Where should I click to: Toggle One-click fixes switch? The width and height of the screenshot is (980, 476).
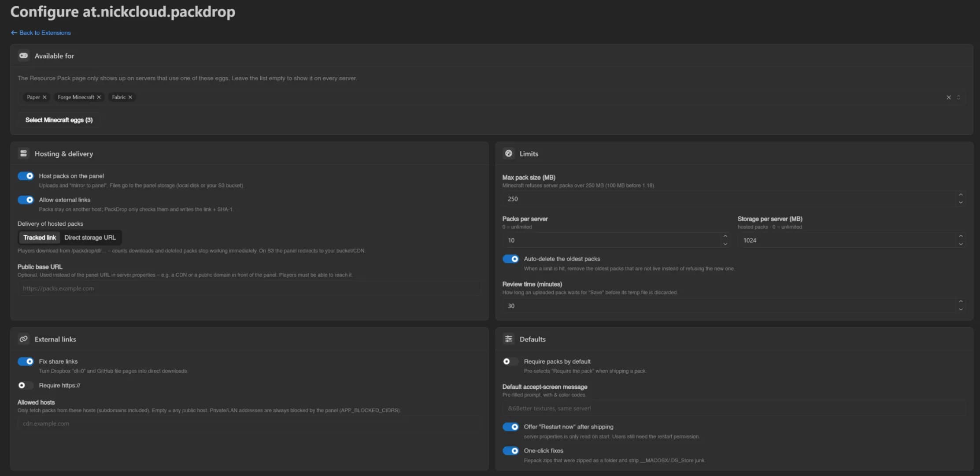coord(510,450)
